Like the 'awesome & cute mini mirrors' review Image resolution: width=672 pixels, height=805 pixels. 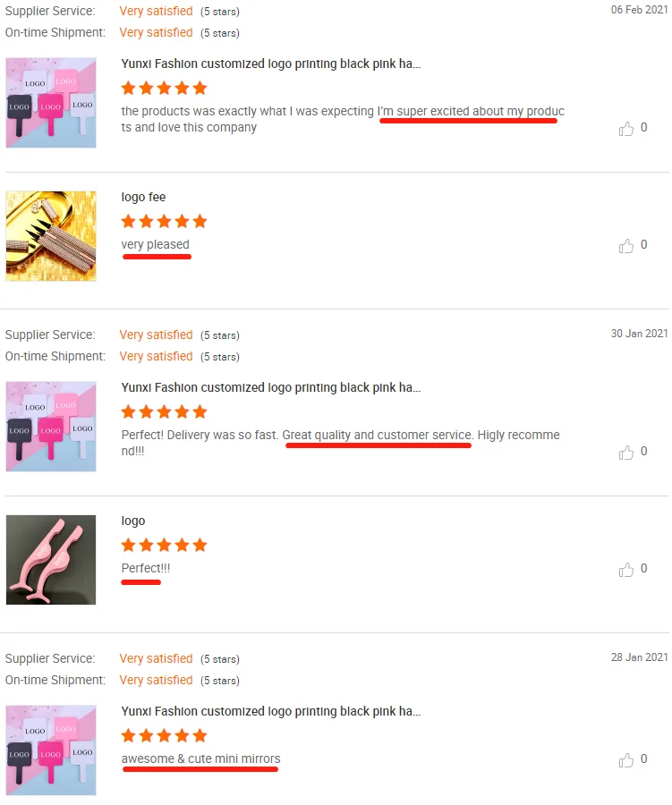tap(626, 759)
